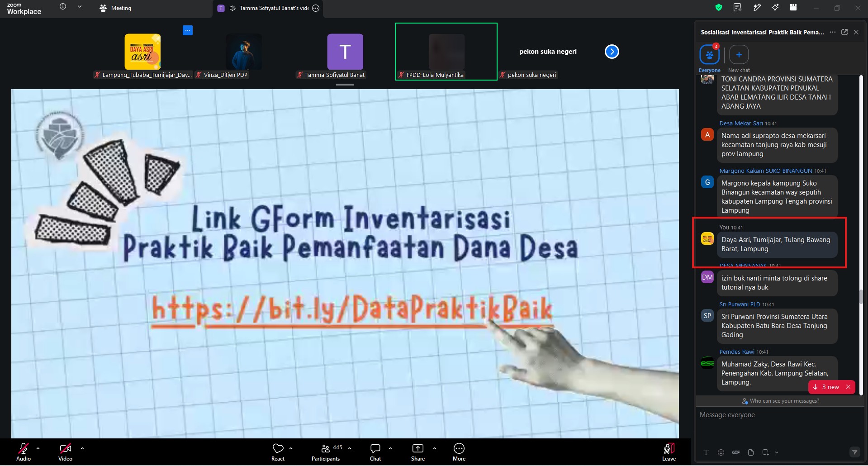The width and height of the screenshot is (868, 466).
Task: Expand the React options arrow
Action: 291,448
